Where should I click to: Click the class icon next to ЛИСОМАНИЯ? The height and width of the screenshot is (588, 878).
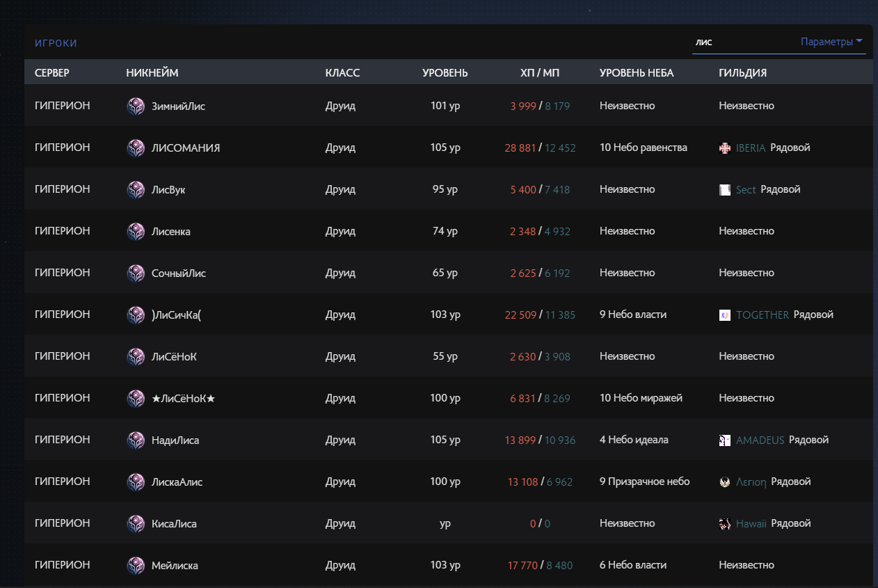point(136,148)
